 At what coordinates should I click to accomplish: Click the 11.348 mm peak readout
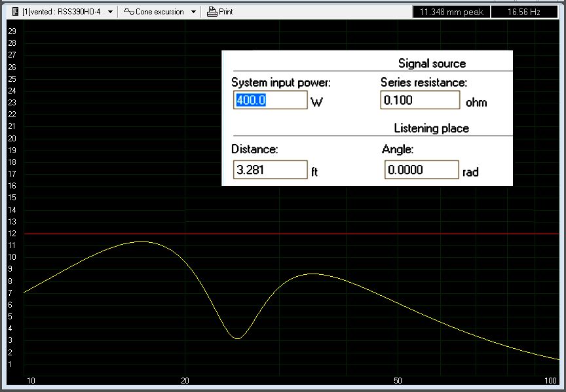click(x=451, y=12)
